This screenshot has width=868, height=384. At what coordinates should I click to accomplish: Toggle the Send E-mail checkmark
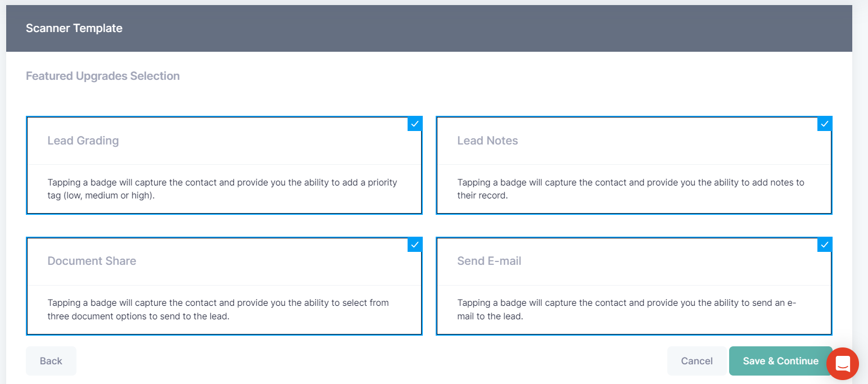pos(824,245)
